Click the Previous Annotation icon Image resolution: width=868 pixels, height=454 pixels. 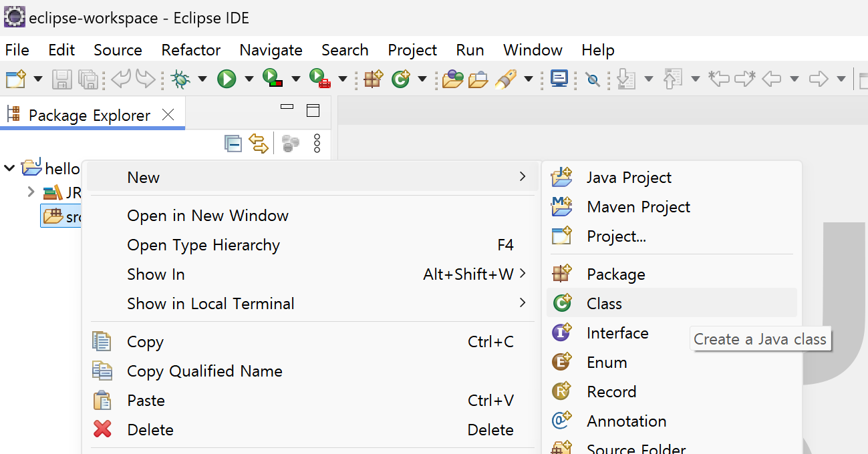(x=672, y=79)
